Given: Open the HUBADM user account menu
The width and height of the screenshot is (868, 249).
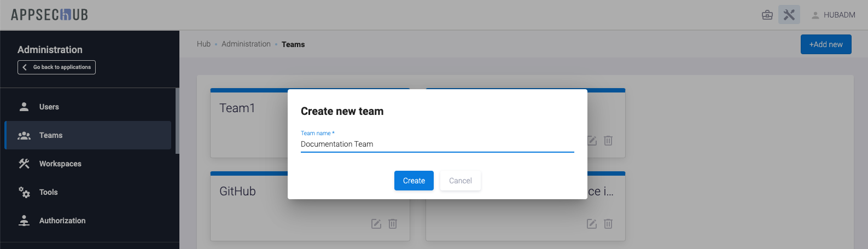Looking at the screenshot, I should point(833,15).
